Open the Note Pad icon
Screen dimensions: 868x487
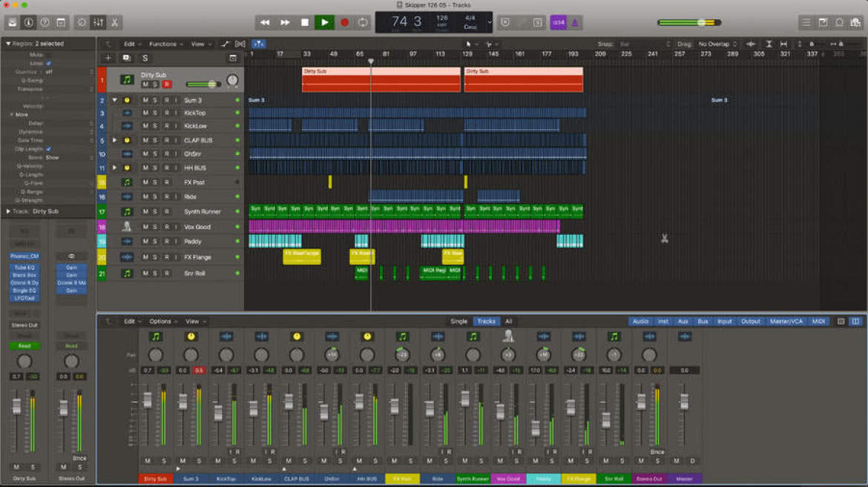pyautogui.click(x=823, y=23)
